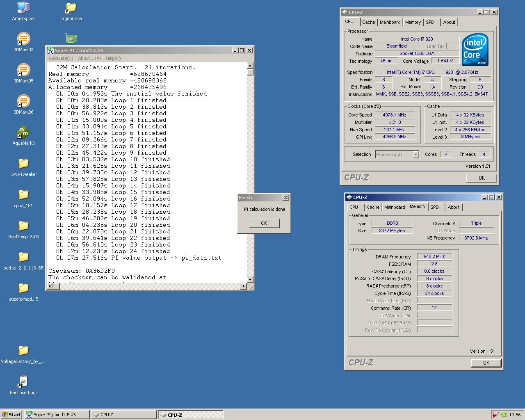The height and width of the screenshot is (420, 525).
Task: Open the superpimod1.5 folder
Action: coord(24,292)
